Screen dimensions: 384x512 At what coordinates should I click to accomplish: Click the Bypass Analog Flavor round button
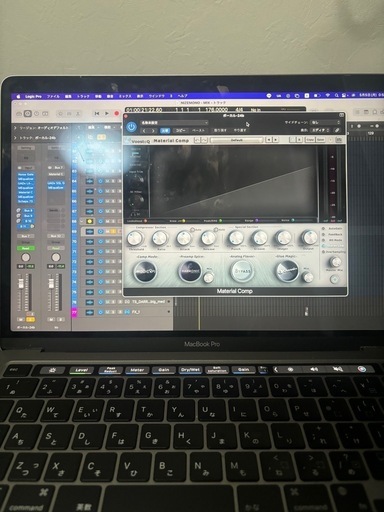(241, 271)
